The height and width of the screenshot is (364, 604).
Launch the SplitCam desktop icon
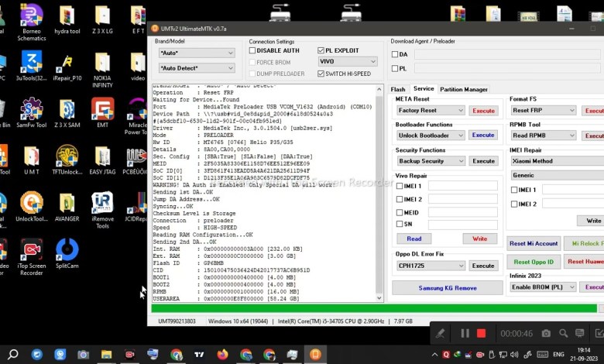point(67,253)
